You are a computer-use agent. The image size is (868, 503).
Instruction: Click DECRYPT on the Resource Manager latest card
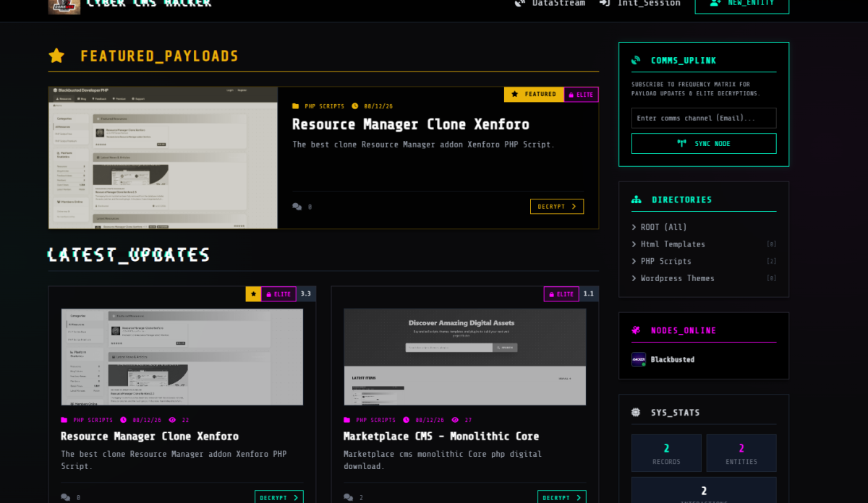point(279,497)
